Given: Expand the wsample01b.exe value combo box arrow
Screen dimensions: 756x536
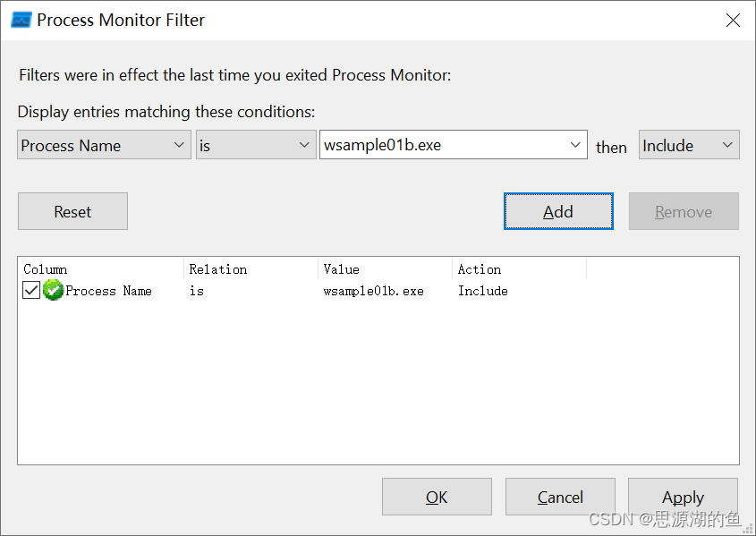Looking at the screenshot, I should tap(574, 145).
